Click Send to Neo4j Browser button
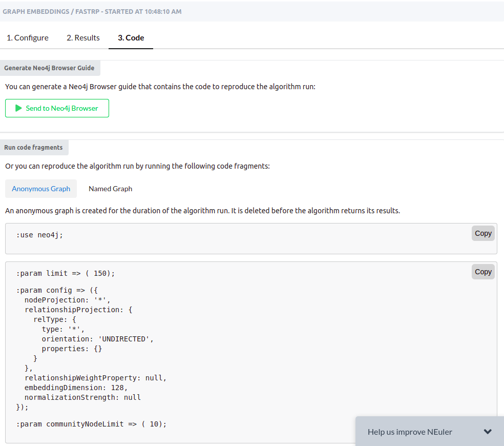This screenshot has width=504, height=446. tap(57, 108)
